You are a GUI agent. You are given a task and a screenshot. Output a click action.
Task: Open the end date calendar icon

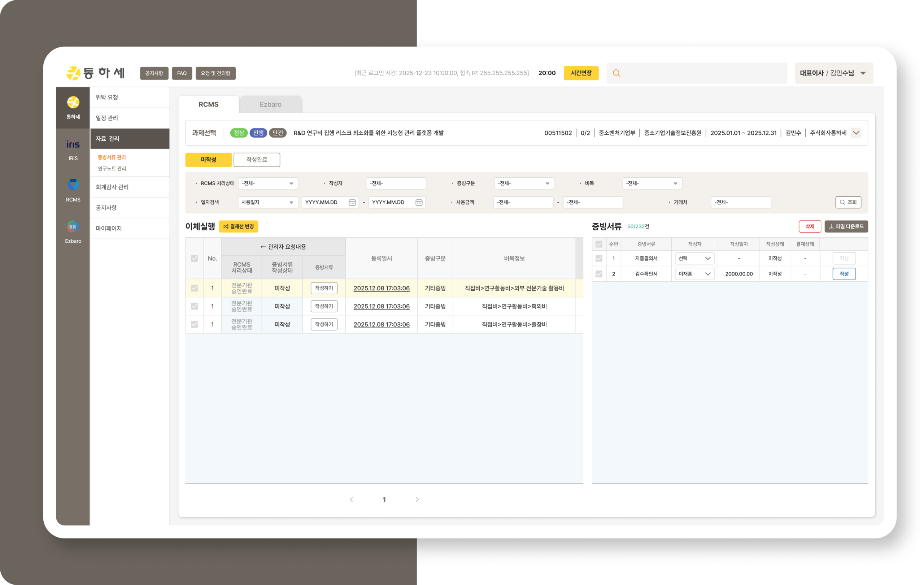pyautogui.click(x=419, y=202)
